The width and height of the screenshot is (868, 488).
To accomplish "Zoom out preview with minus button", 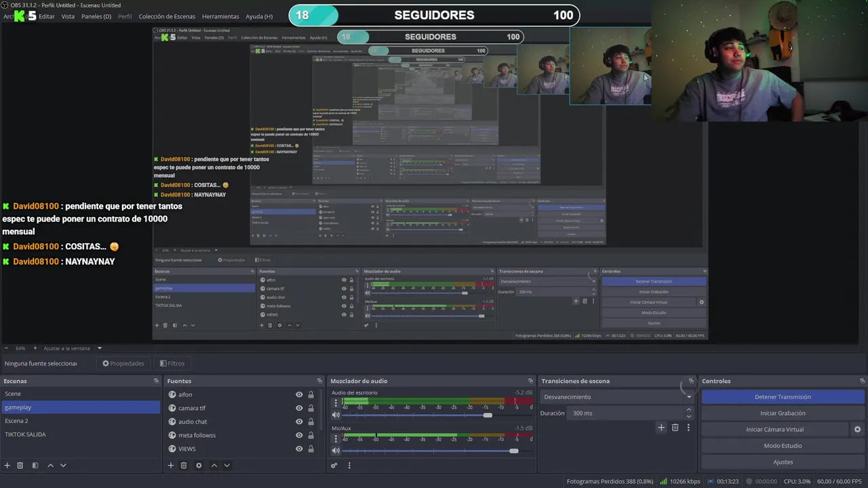I will [6, 348].
